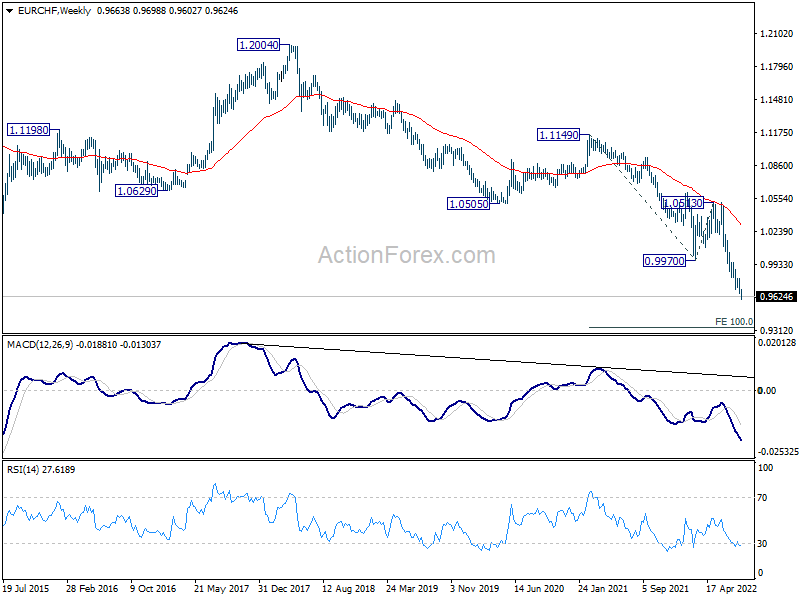Click the 1.17960 price axis value
This screenshot has height=600, width=800.
coord(777,67)
